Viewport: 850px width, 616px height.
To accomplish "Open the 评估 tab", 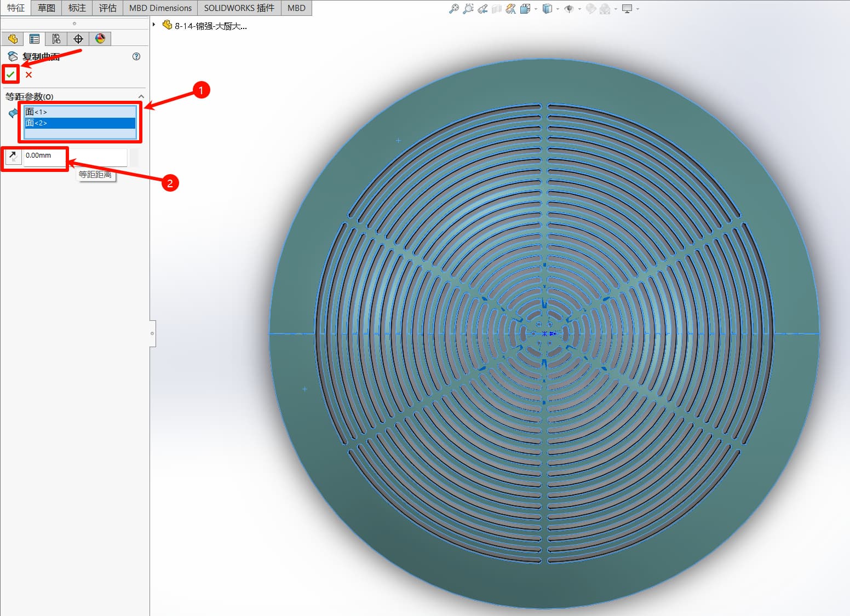I will (x=108, y=8).
